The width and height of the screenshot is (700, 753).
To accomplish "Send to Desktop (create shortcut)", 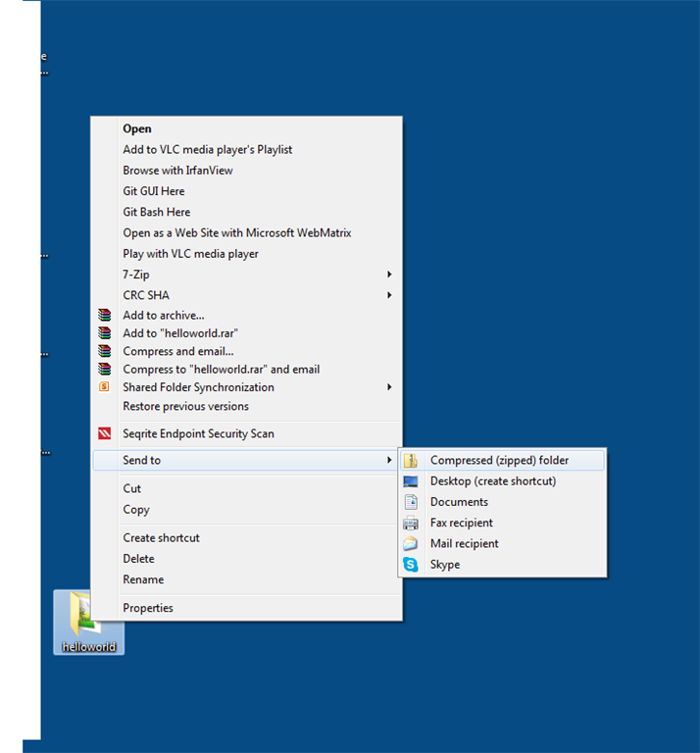I will [x=502, y=481].
